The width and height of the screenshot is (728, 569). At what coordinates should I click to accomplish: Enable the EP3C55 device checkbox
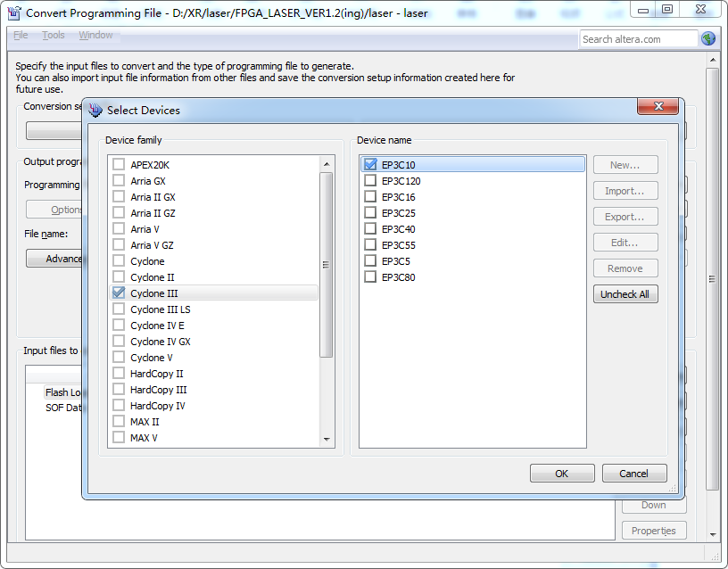370,244
